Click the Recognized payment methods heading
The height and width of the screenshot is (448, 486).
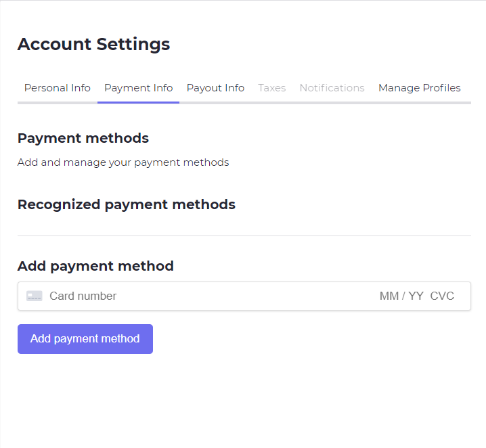click(127, 204)
